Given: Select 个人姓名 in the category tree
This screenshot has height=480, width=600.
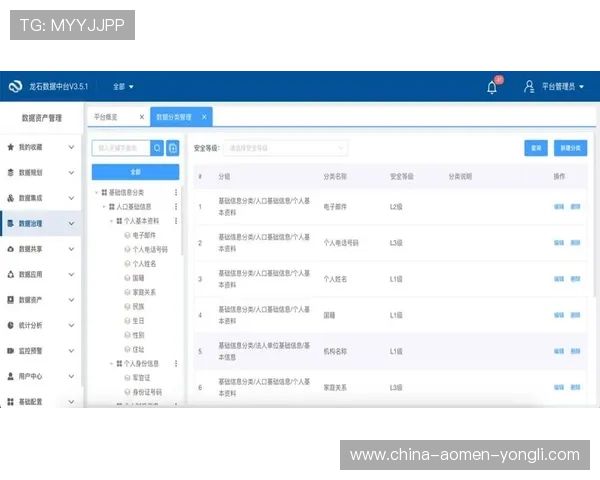Looking at the screenshot, I should pyautogui.click(x=144, y=264).
